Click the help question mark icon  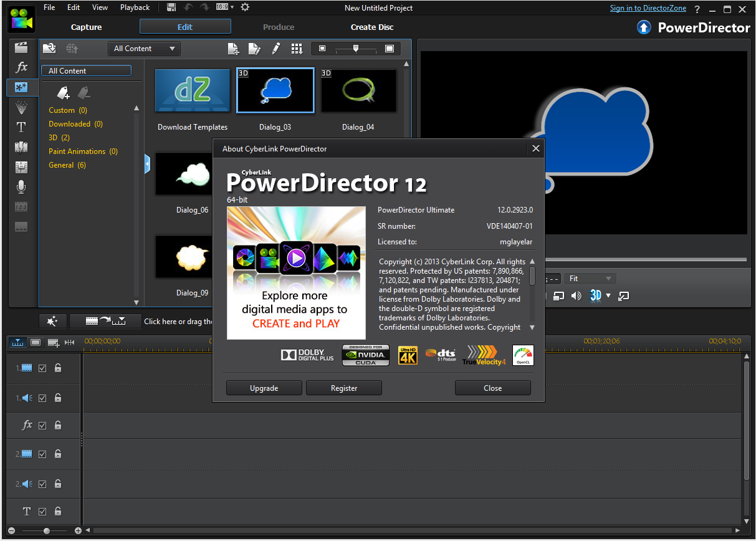pyautogui.click(x=697, y=9)
